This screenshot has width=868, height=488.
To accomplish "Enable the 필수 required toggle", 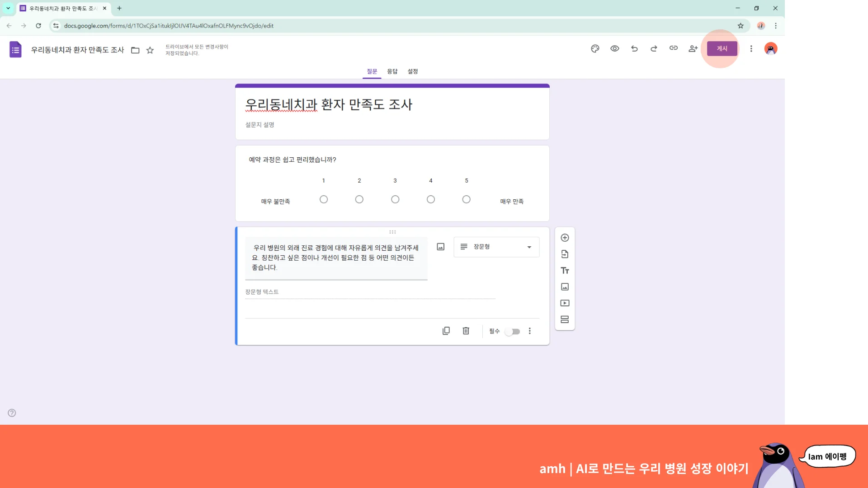I will click(x=512, y=331).
